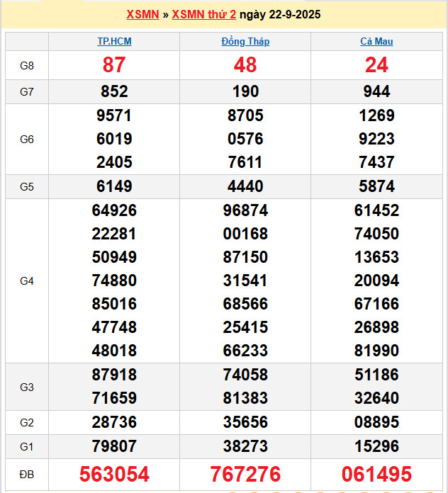Click the ĐB row label
This screenshot has width=448, height=493.
click(27, 474)
